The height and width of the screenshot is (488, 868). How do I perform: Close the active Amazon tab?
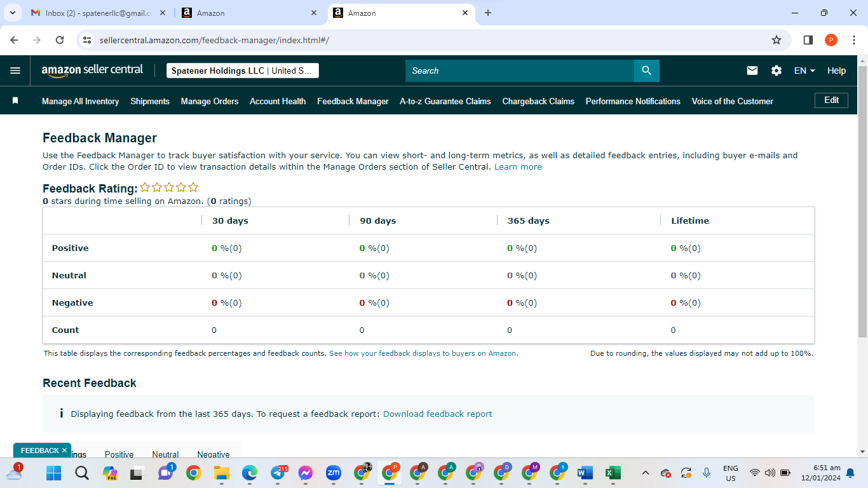pos(465,13)
